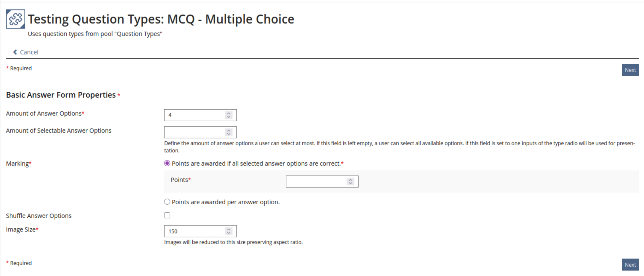Focus the Points input field
Image resolution: width=644 pixels, height=276 pixels.
[322, 182]
